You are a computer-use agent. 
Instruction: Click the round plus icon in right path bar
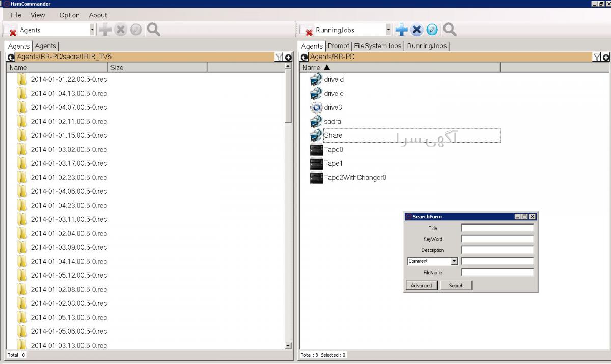[x=606, y=57]
